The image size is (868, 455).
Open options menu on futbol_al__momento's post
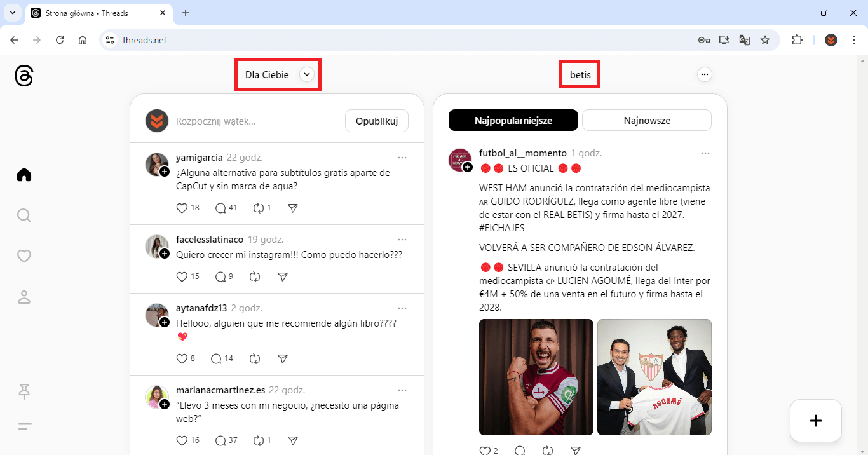pos(705,153)
